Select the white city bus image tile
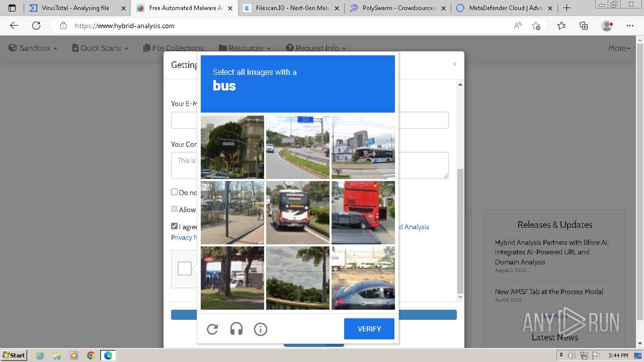Screen dimensions: 644x362 363,147
